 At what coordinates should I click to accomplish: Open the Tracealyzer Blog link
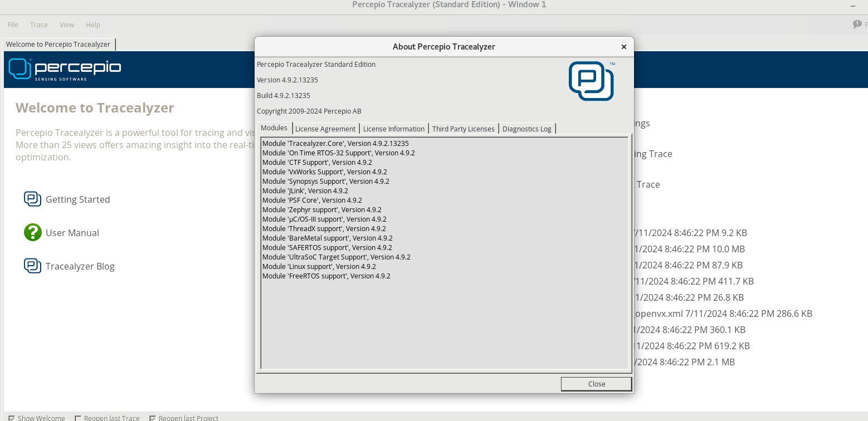click(x=80, y=266)
